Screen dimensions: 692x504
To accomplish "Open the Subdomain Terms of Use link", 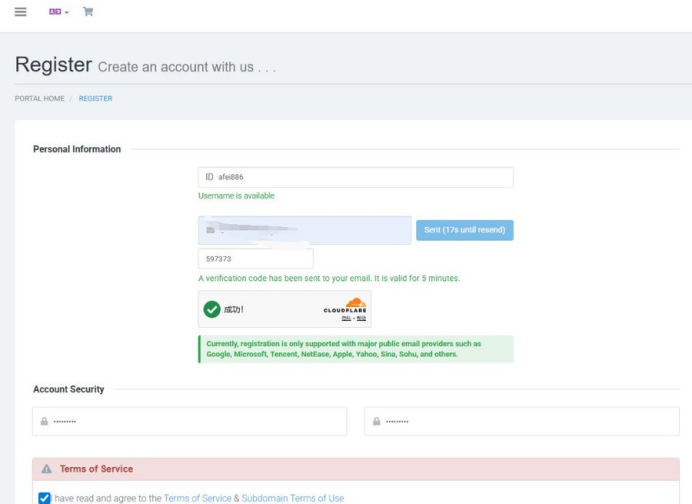I will tap(293, 498).
